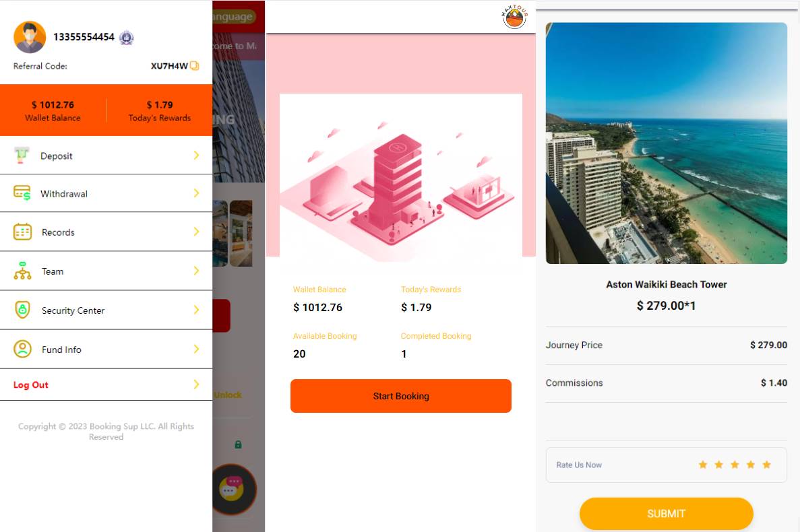The width and height of the screenshot is (800, 532).
Task: Submit the hotel rating
Action: (x=666, y=514)
